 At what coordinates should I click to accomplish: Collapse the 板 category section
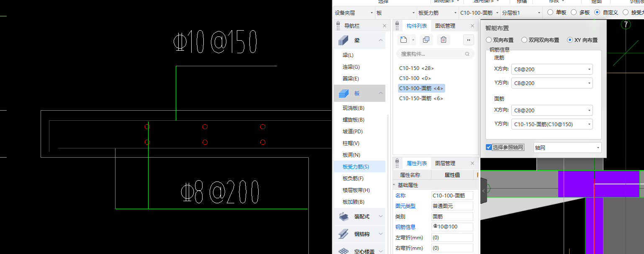pyautogui.click(x=381, y=93)
